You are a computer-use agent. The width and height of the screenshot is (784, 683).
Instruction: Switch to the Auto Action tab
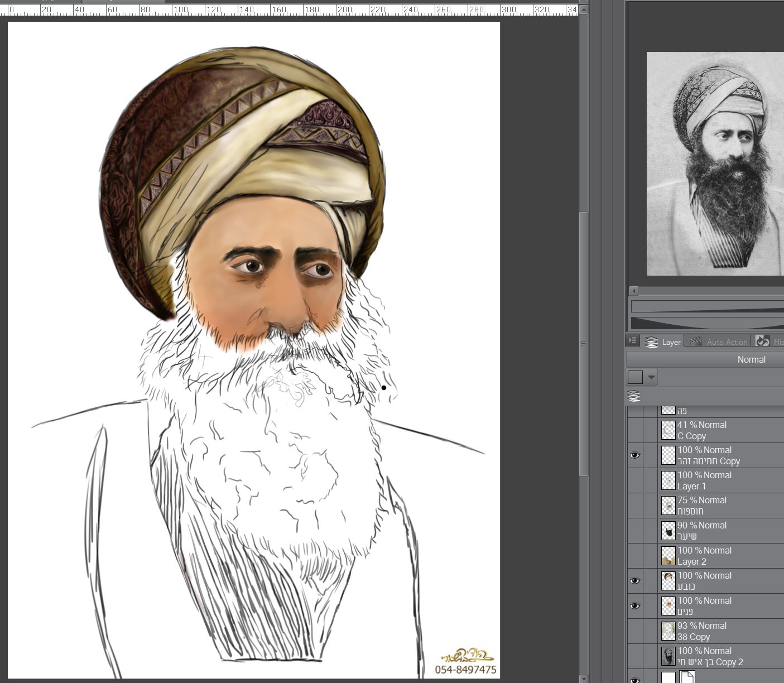pos(719,341)
